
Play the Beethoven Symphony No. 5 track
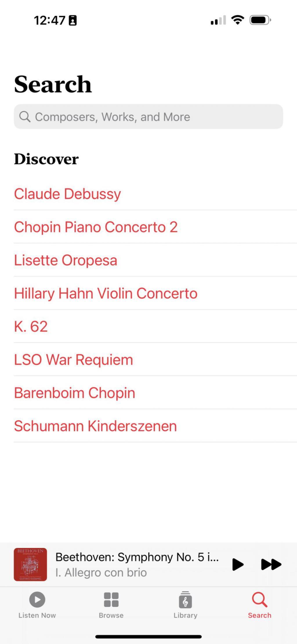[x=238, y=564]
